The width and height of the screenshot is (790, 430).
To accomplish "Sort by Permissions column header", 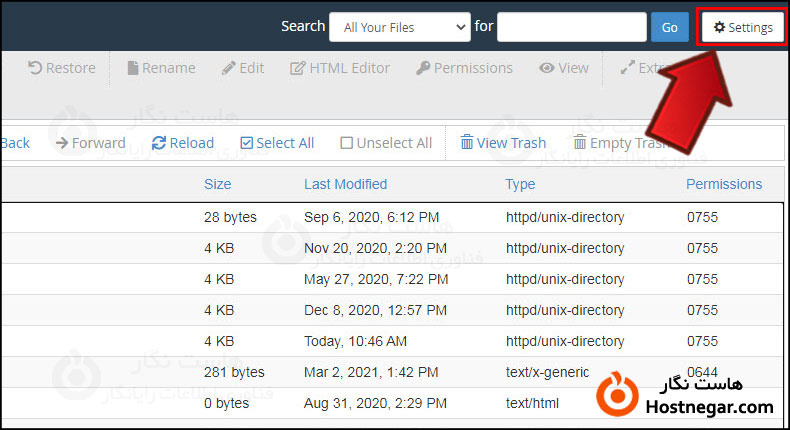I will pyautogui.click(x=723, y=184).
